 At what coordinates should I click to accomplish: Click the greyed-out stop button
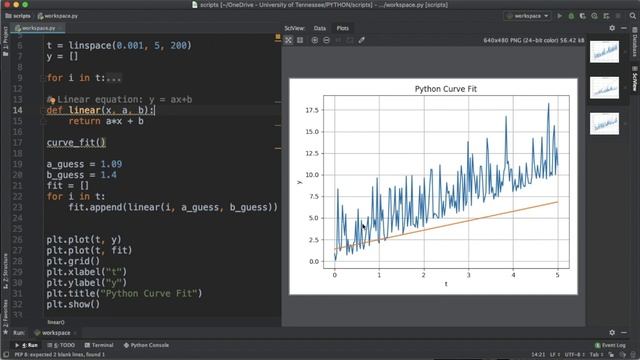click(618, 16)
